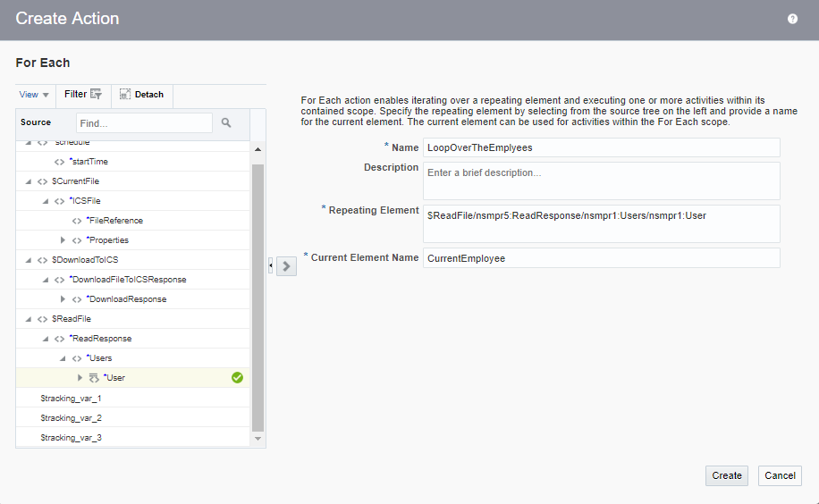Screen dimensions: 819x504
Task: Click the Name field containing LoopOverTheEmplyees
Action: [601, 147]
